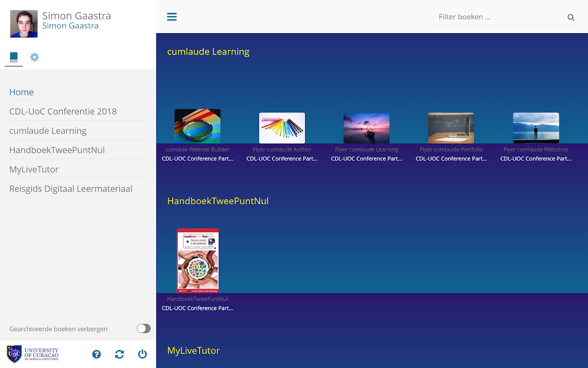Open the Flyer cumlaude Portfolio laptop cover
This screenshot has width=588, height=368.
coord(451,128)
